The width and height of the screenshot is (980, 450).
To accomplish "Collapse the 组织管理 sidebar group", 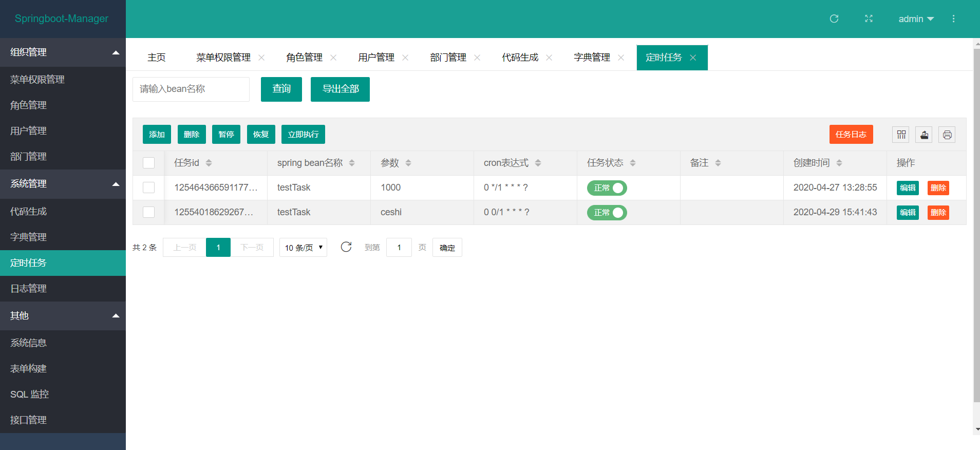I will pos(63,52).
